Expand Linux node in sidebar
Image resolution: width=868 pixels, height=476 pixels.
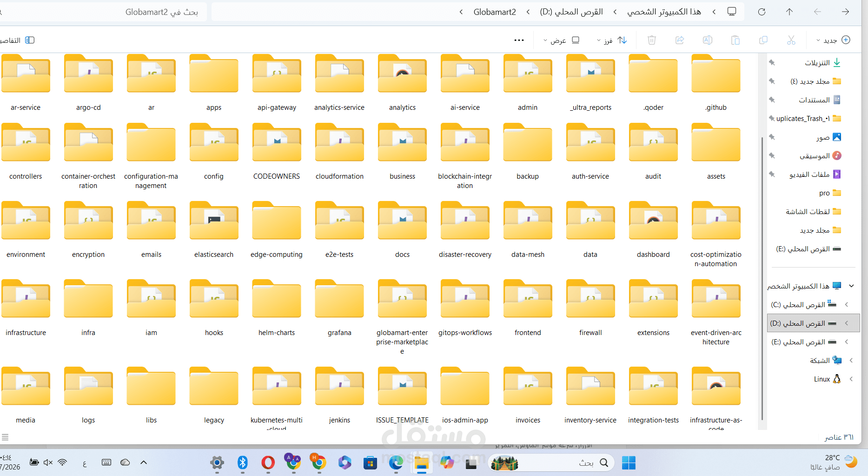[851, 379]
